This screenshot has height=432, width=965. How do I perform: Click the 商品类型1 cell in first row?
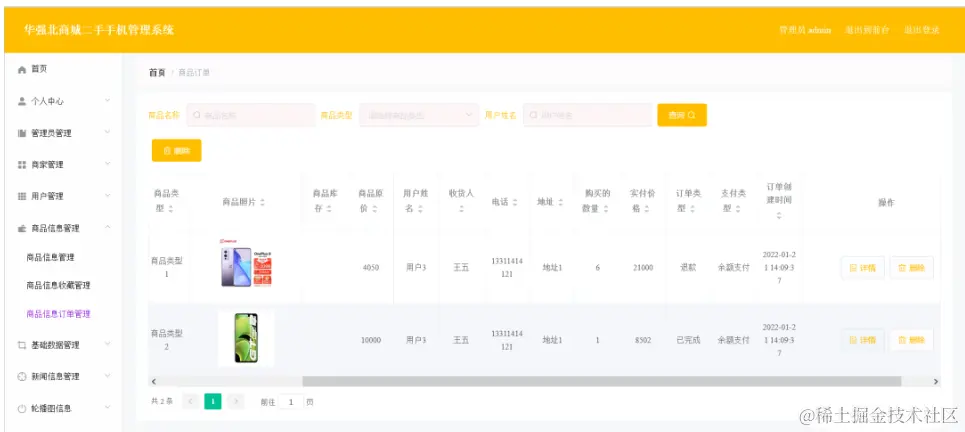point(167,267)
